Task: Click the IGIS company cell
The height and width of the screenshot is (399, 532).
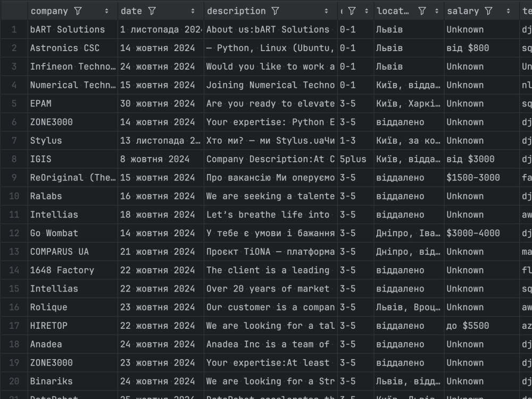Action: (x=72, y=159)
